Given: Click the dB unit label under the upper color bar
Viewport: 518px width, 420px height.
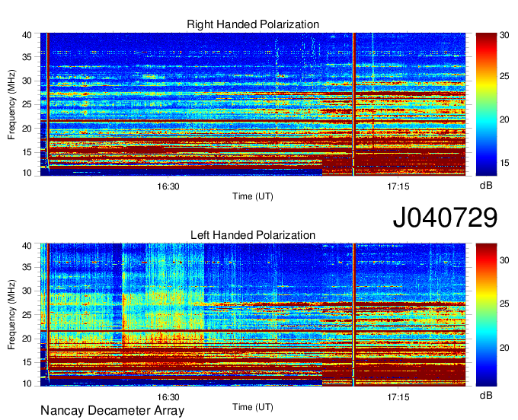Looking at the screenshot, I should [x=486, y=186].
